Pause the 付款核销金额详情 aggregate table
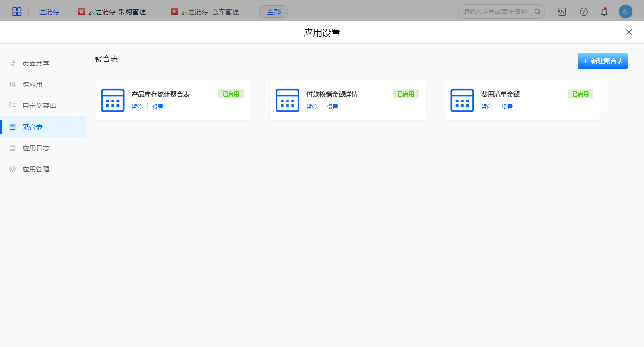The height and width of the screenshot is (347, 644). point(312,107)
